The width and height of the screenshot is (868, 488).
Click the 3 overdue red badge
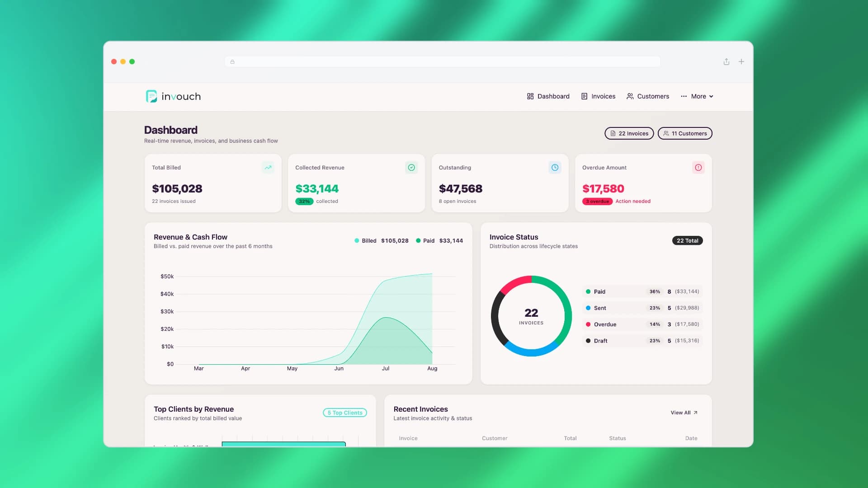click(597, 202)
